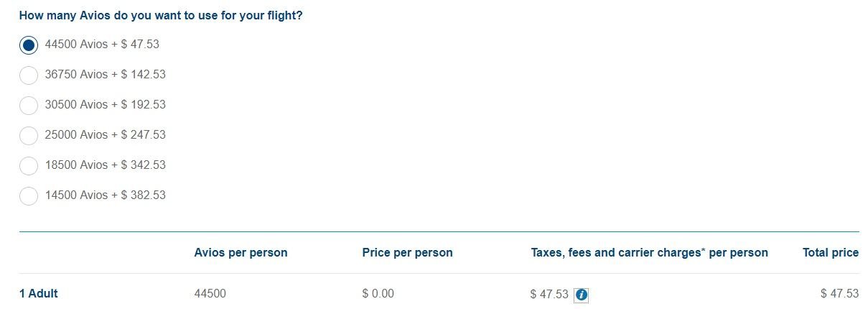Click the '$ 382.53' text in the option label
This screenshot has height=309, width=868.
pos(143,195)
